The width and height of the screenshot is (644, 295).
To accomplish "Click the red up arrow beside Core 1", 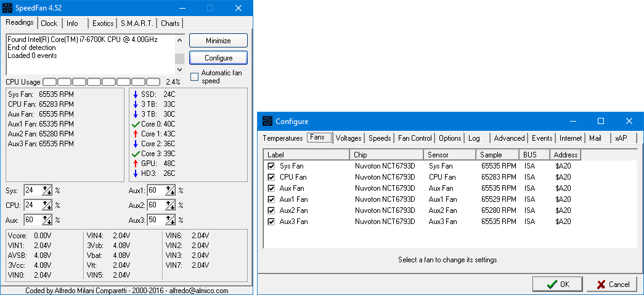I will [x=136, y=134].
